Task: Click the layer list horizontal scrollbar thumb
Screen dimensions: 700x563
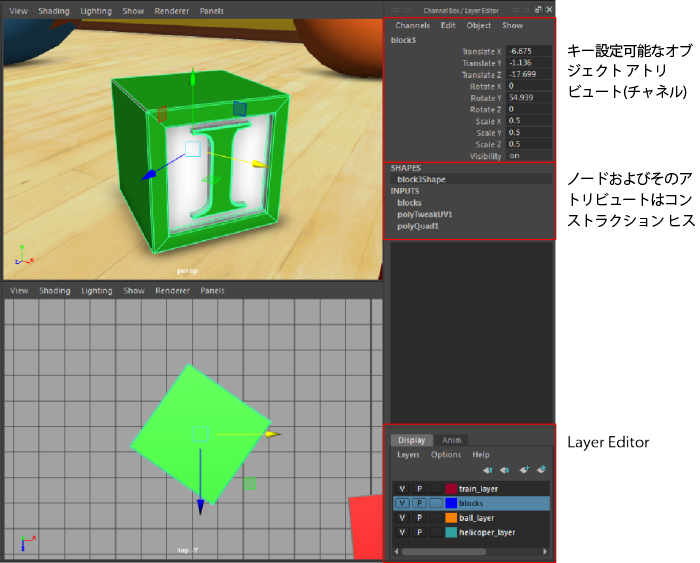Action: click(x=444, y=552)
